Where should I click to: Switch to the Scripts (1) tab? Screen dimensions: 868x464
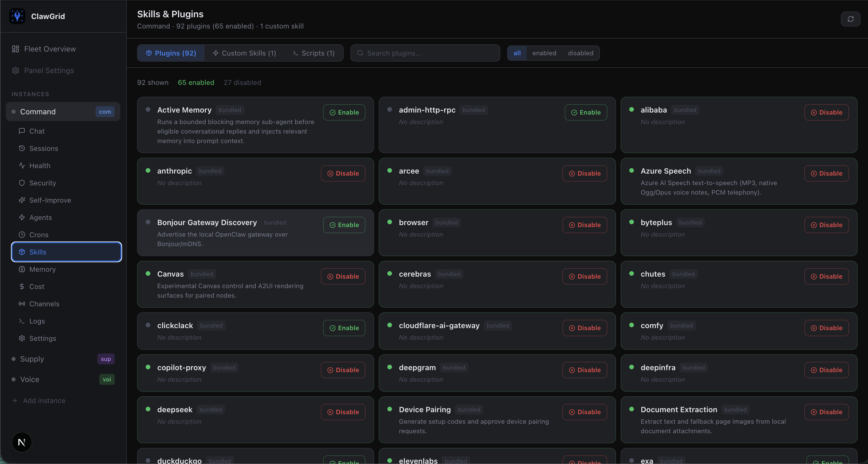(x=314, y=53)
